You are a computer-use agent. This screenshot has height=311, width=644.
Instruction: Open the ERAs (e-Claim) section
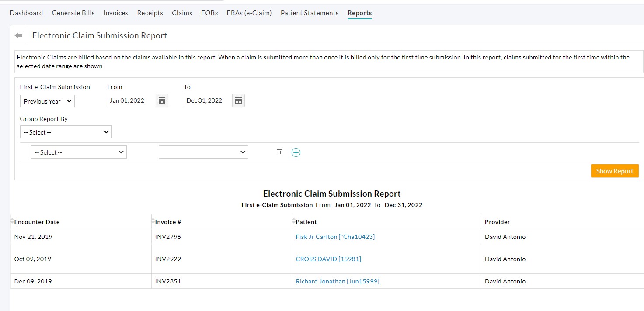(x=249, y=13)
